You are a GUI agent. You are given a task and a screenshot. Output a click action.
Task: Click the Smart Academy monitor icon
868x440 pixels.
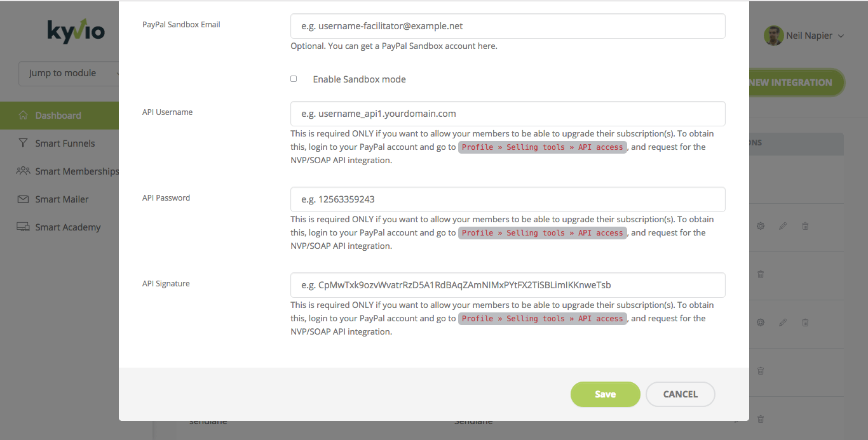(x=23, y=227)
